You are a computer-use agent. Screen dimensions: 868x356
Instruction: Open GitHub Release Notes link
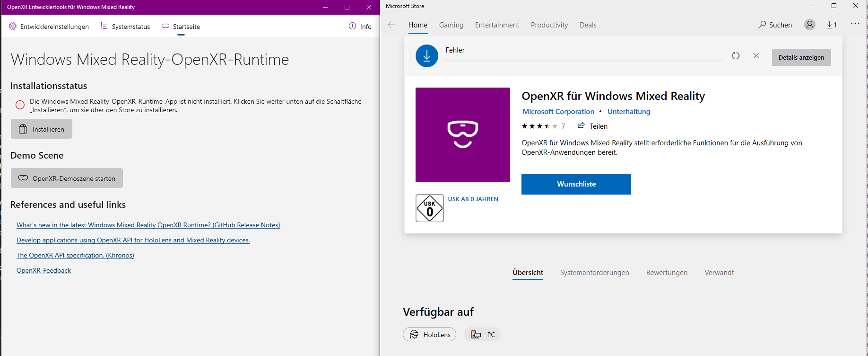(148, 225)
